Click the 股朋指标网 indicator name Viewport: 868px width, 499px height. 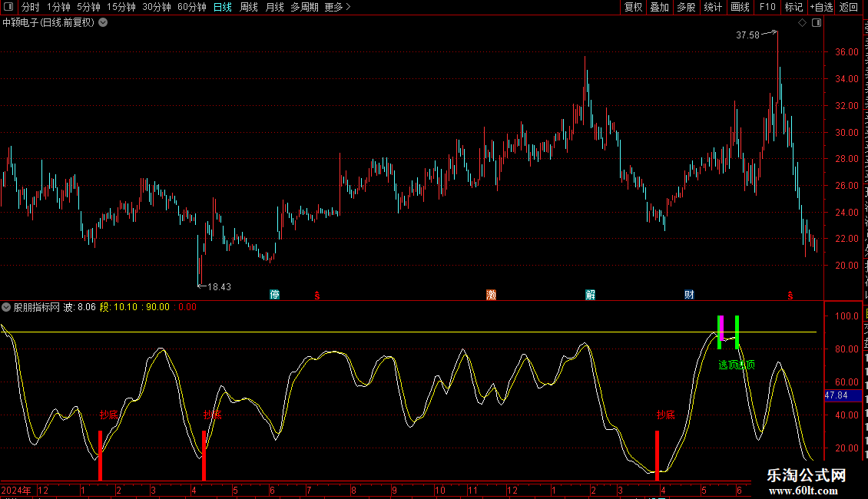(x=37, y=307)
